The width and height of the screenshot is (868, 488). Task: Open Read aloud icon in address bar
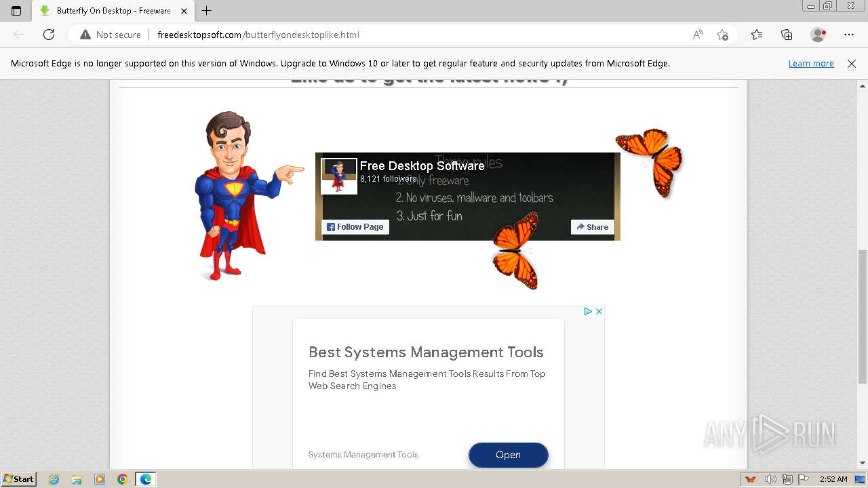pyautogui.click(x=698, y=35)
